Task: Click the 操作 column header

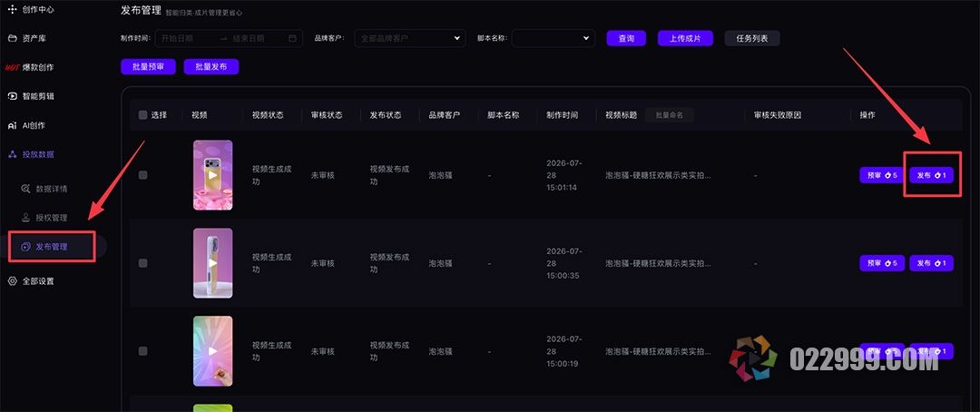Action: pyautogui.click(x=867, y=115)
